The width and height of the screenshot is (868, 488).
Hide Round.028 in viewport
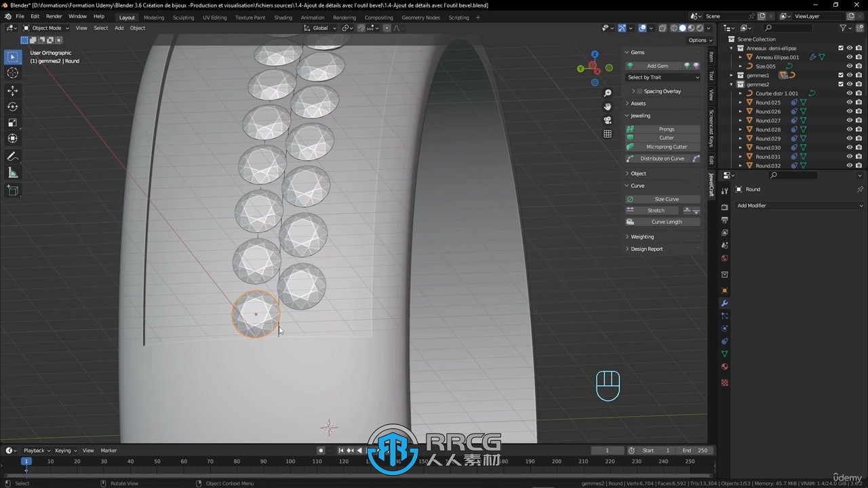[850, 129]
